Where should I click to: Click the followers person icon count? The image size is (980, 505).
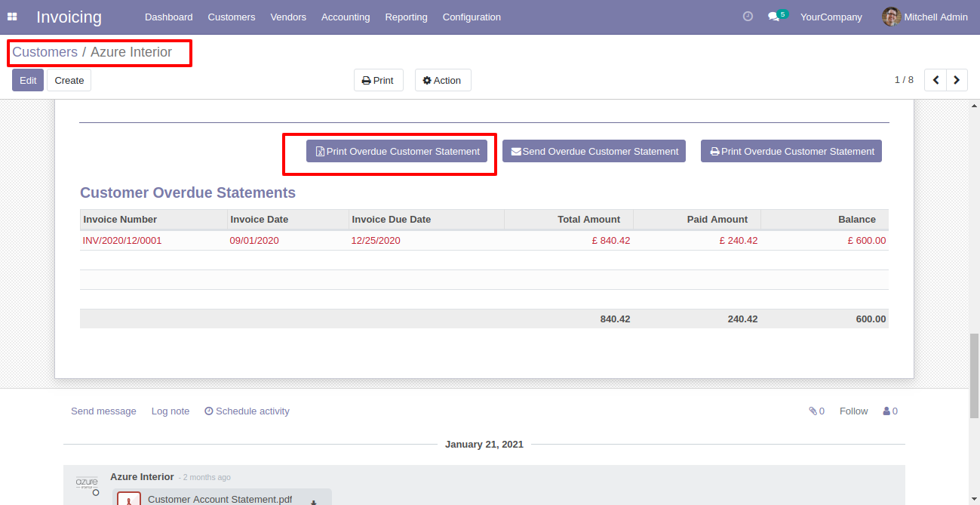pos(890,411)
